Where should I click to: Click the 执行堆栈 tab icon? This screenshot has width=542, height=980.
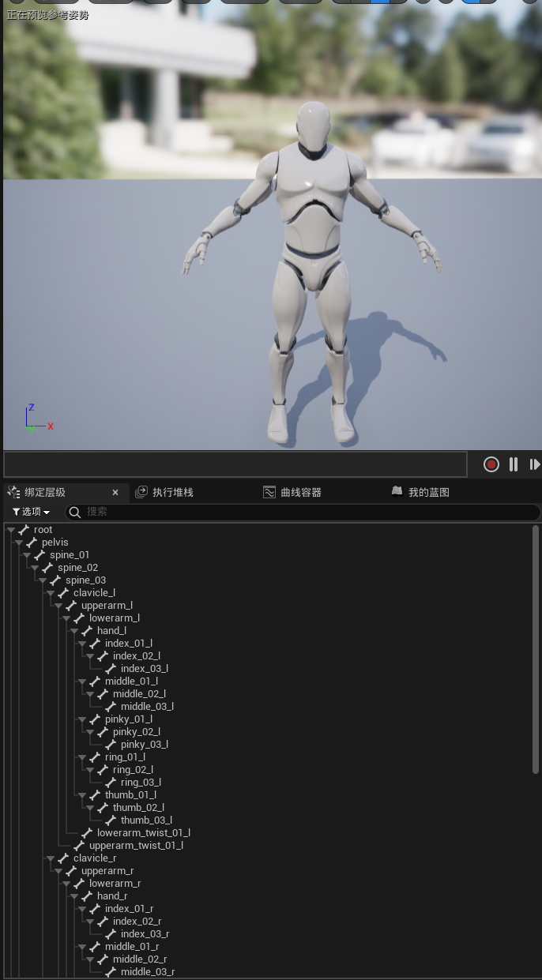(141, 492)
